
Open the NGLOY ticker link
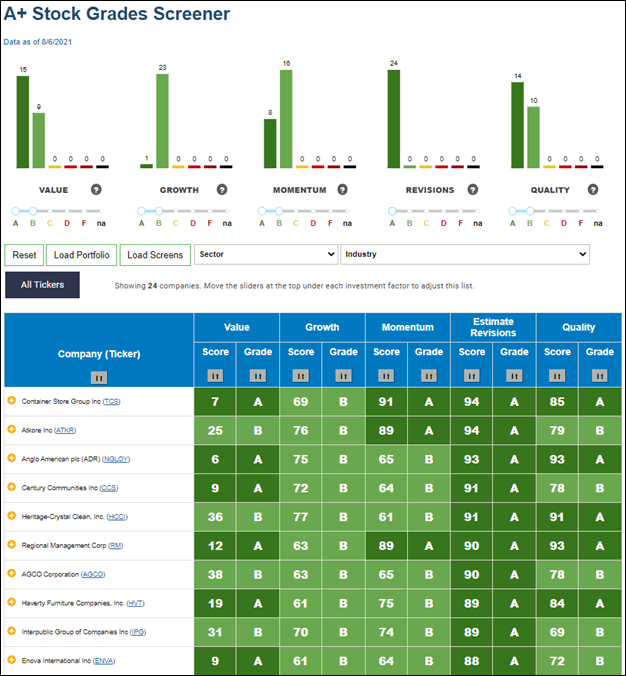tap(116, 459)
